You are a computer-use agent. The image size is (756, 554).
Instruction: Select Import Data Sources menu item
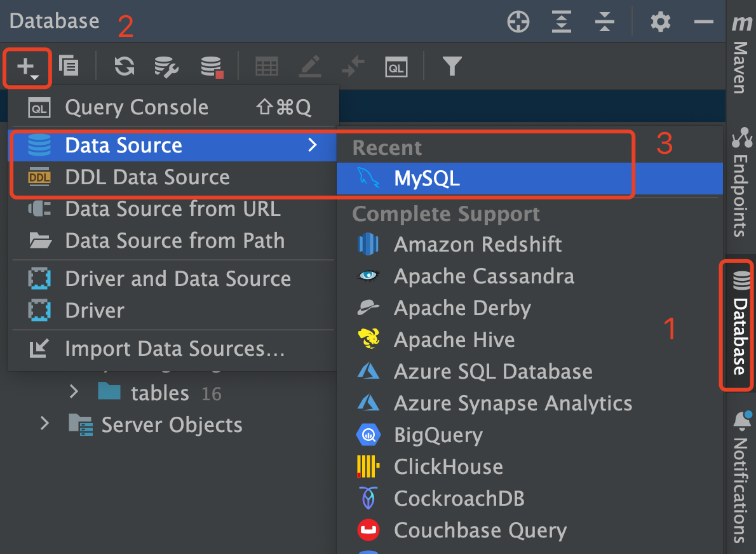point(174,349)
